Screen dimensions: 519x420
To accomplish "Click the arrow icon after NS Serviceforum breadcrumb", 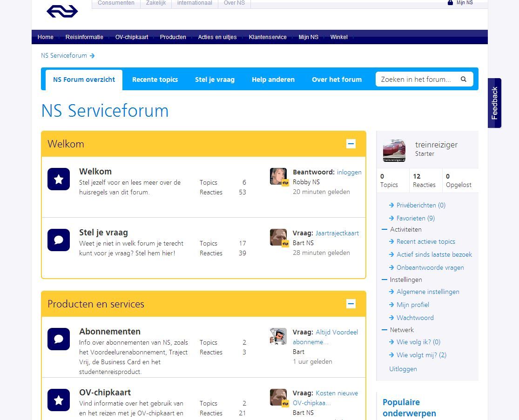I will [x=92, y=56].
